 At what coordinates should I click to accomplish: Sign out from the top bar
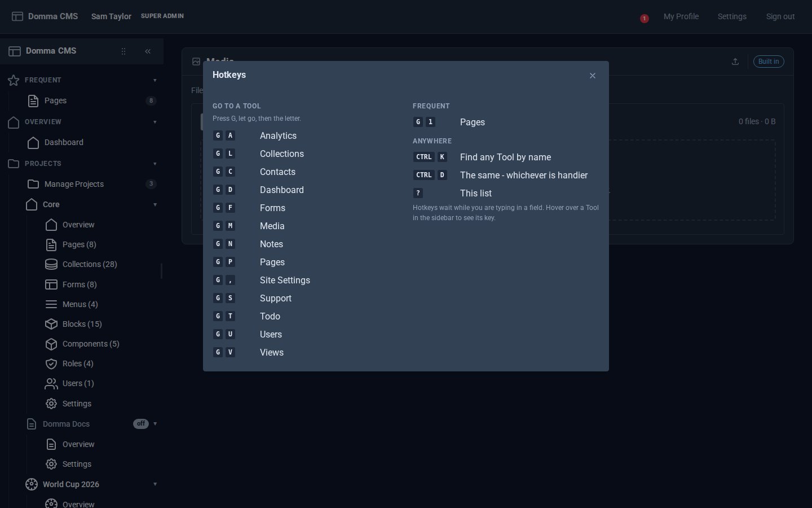[x=780, y=16]
